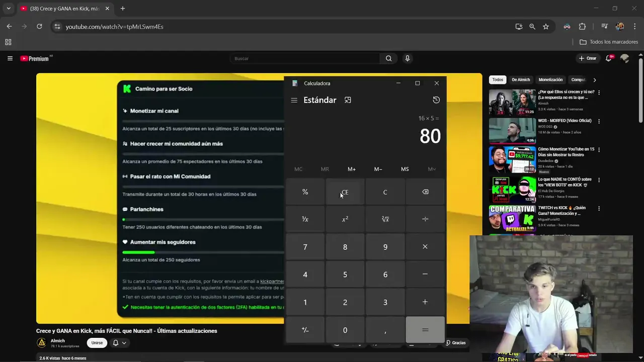
Task: Reload the page with refresh icon
Action: click(x=39, y=26)
